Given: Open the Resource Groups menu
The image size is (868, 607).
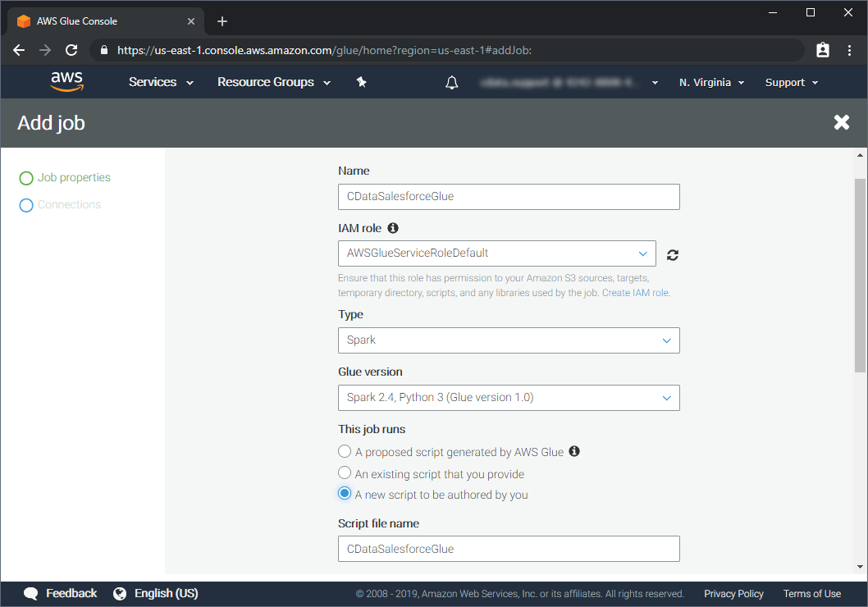Looking at the screenshot, I should pyautogui.click(x=273, y=83).
